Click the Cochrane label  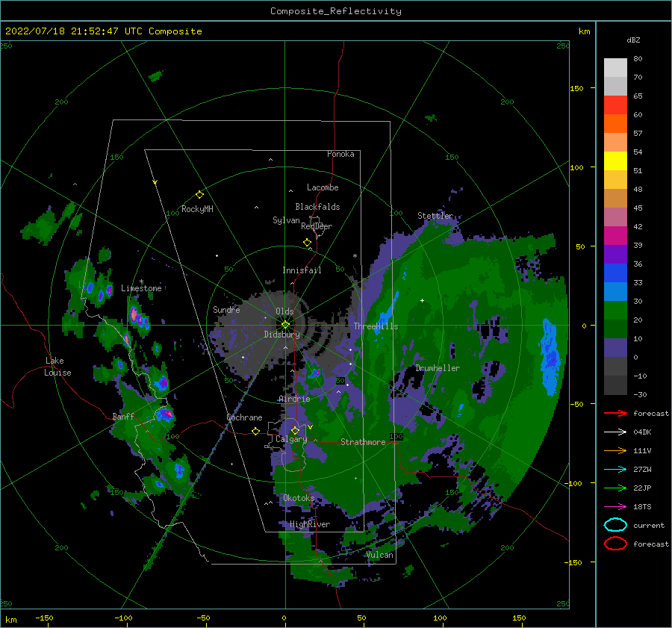244,417
